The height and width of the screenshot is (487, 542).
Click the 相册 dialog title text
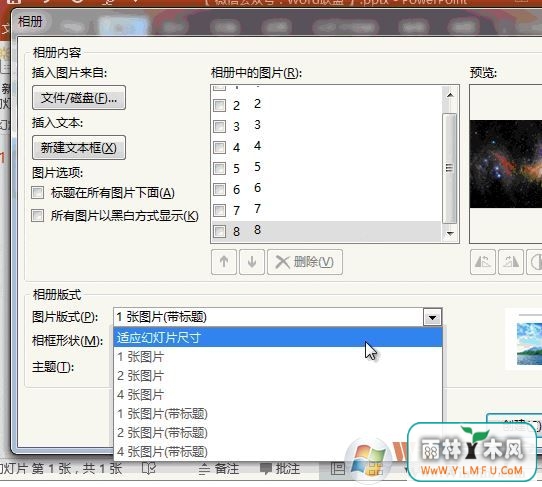(30, 21)
